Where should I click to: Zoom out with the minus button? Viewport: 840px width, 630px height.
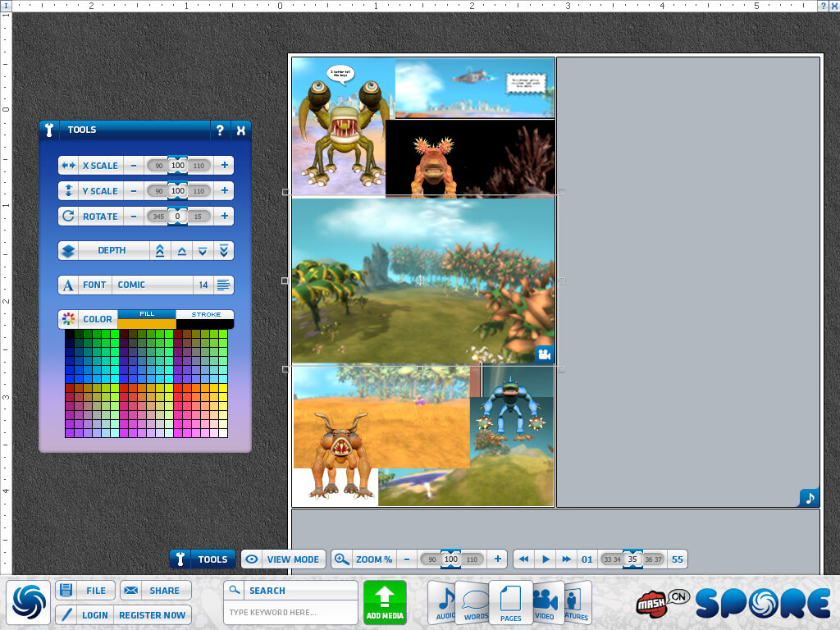(x=407, y=559)
